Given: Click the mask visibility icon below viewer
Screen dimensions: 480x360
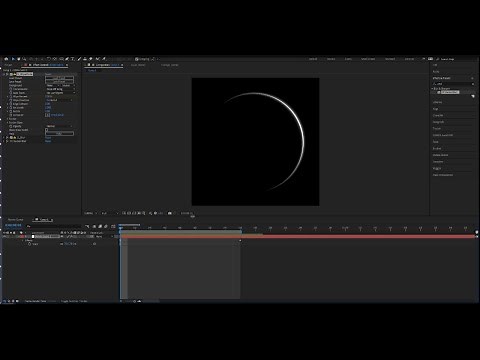Looking at the screenshot, I should point(134,213).
